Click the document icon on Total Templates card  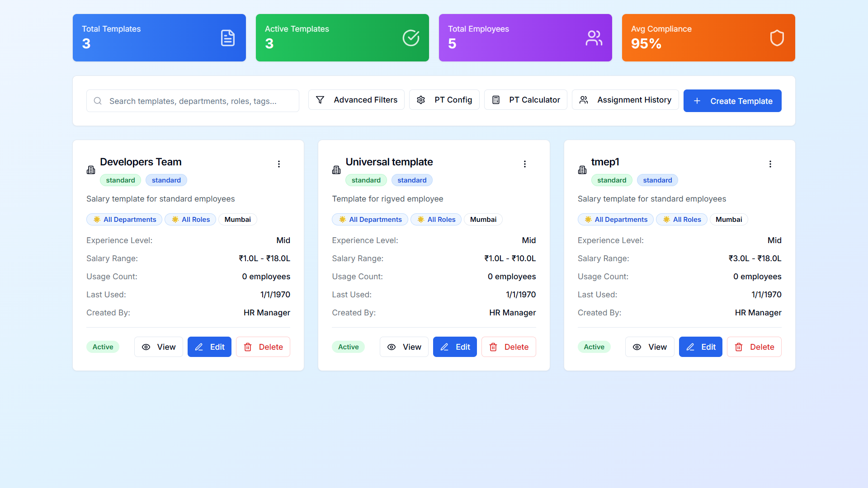(x=227, y=38)
